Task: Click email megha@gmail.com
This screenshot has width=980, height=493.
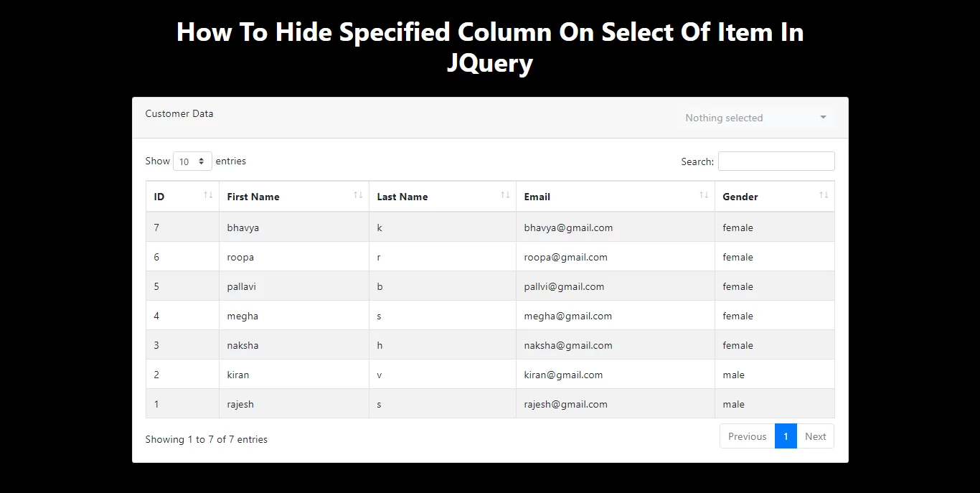Action: click(x=567, y=316)
